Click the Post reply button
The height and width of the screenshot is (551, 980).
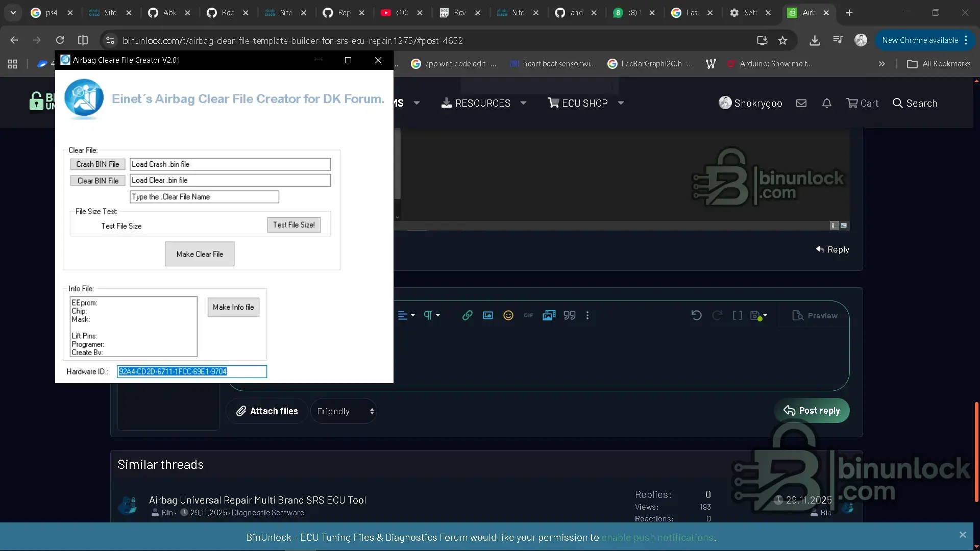pos(812,411)
